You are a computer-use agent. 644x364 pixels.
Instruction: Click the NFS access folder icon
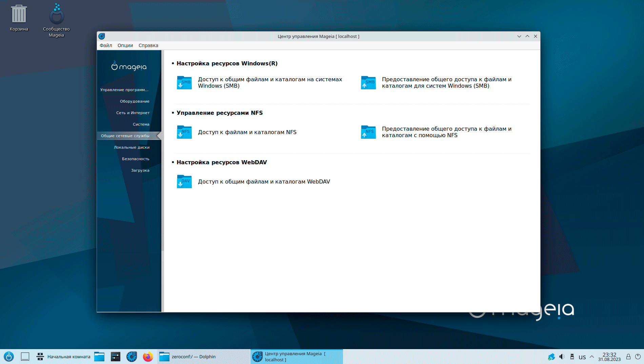184,132
